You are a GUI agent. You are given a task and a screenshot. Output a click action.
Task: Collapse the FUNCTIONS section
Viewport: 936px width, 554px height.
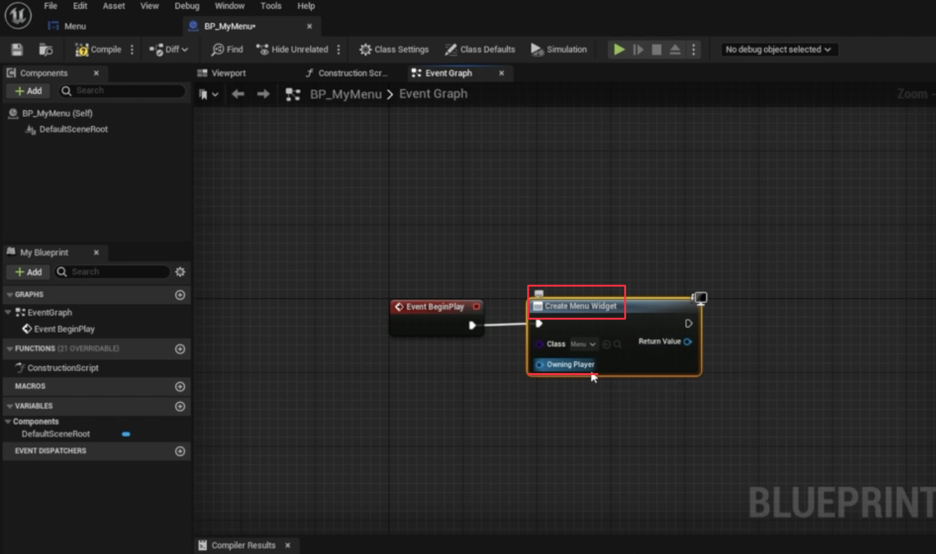10,349
